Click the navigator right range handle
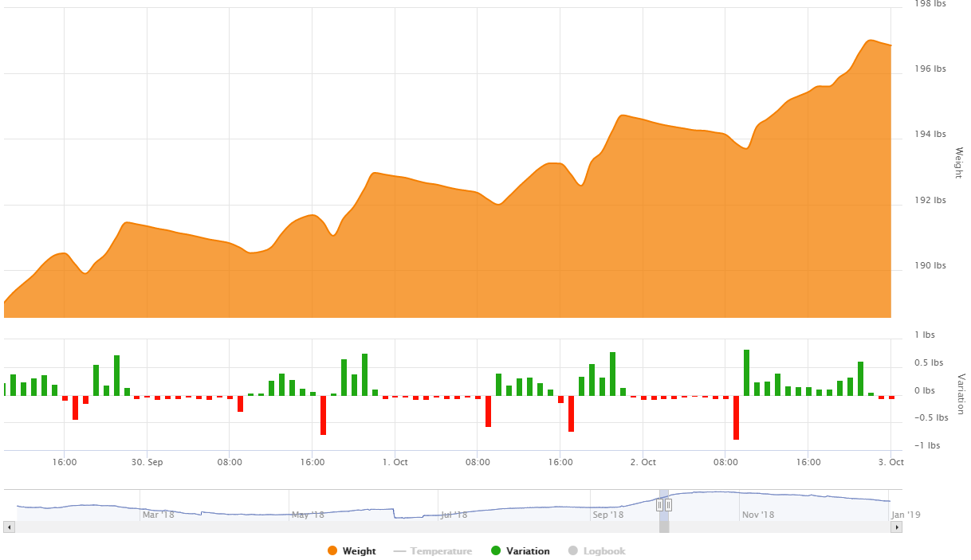The width and height of the screenshot is (971, 560). click(x=668, y=504)
